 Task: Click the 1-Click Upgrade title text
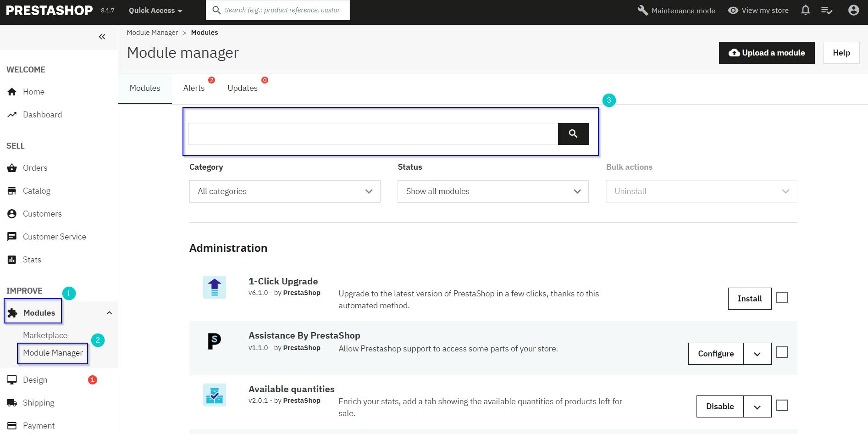(x=283, y=281)
